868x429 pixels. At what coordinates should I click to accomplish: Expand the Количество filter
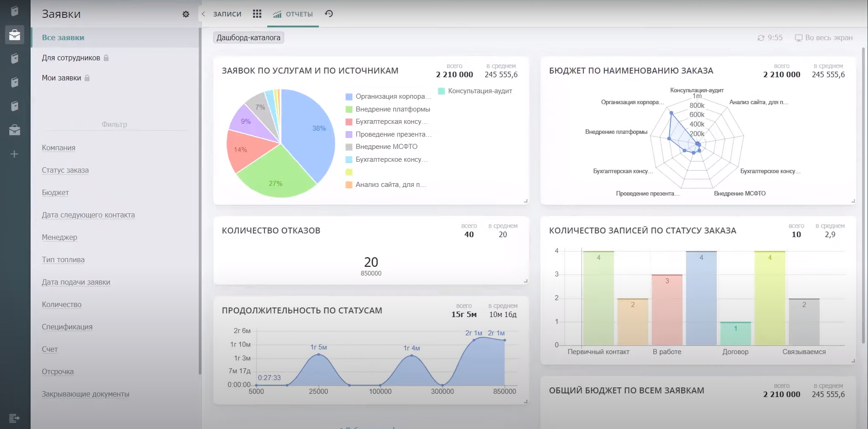pos(62,304)
